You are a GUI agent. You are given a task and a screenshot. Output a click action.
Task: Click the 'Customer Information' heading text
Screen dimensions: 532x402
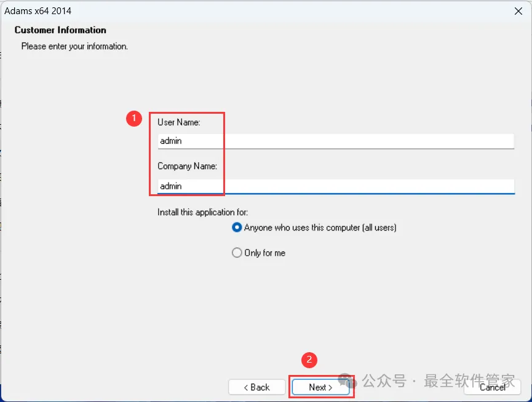[x=60, y=30]
